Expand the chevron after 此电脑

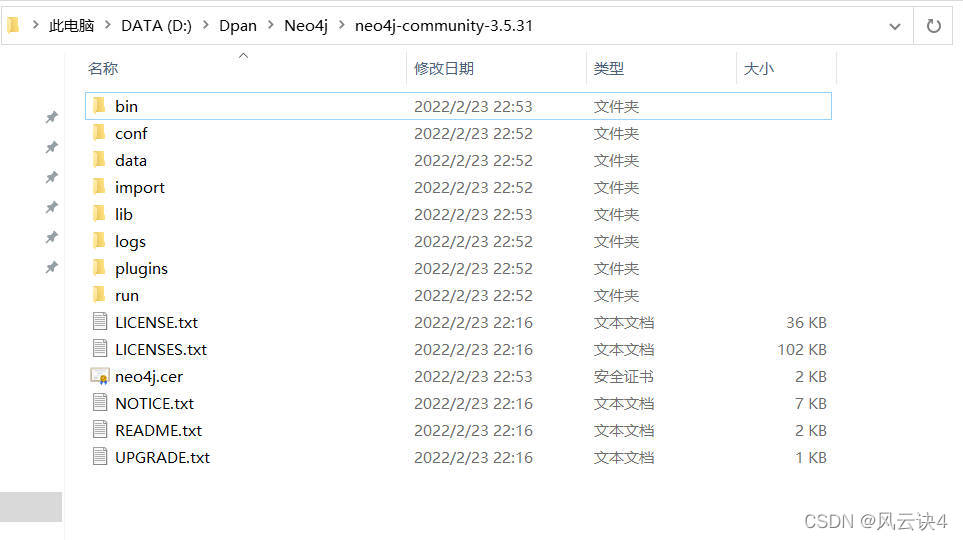107,25
